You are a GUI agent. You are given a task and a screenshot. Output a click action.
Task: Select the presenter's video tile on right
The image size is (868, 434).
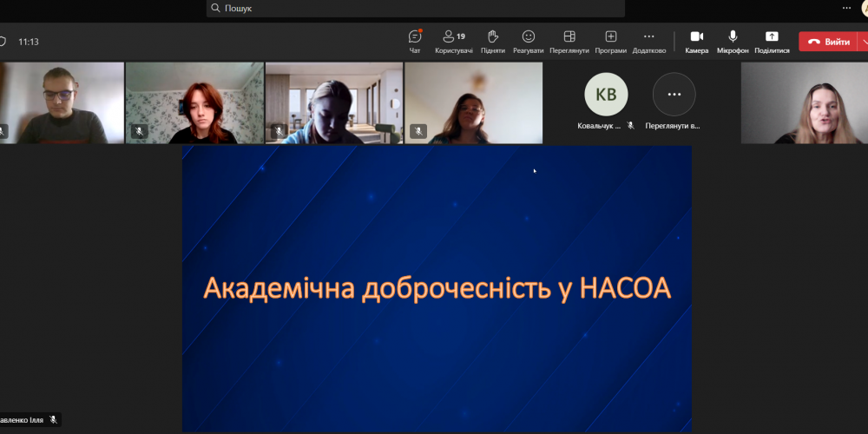tap(804, 102)
